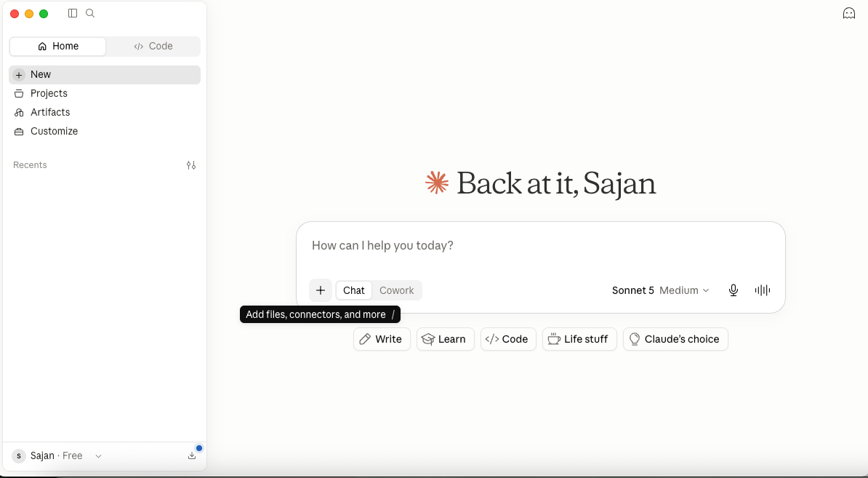Screen dimensions: 868x478
Task: Expand the Sajan Free account menu chevron
Action: pyautogui.click(x=99, y=456)
